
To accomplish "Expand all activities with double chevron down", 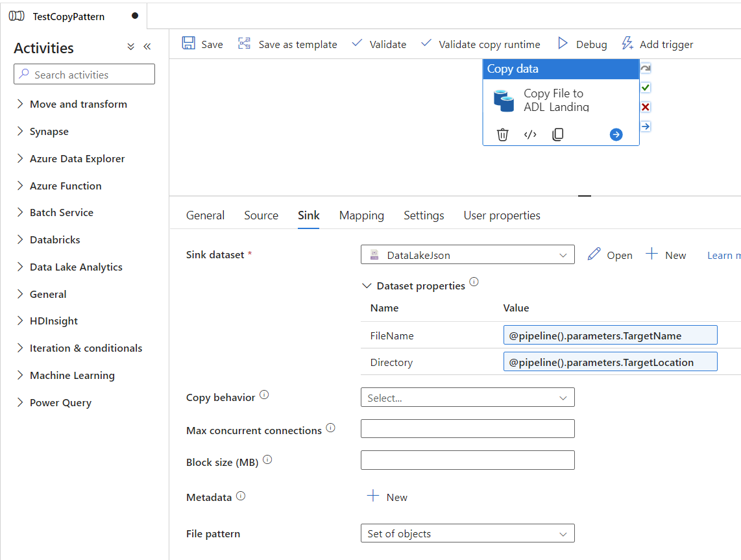I will (131, 46).
